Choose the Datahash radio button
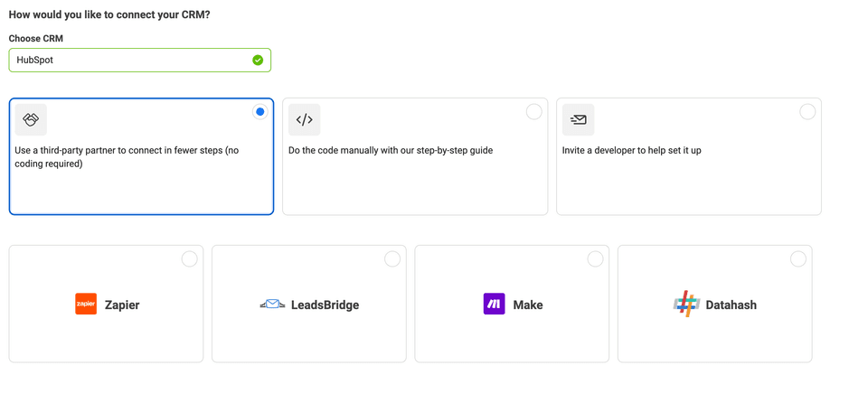868x394 pixels. coord(798,259)
